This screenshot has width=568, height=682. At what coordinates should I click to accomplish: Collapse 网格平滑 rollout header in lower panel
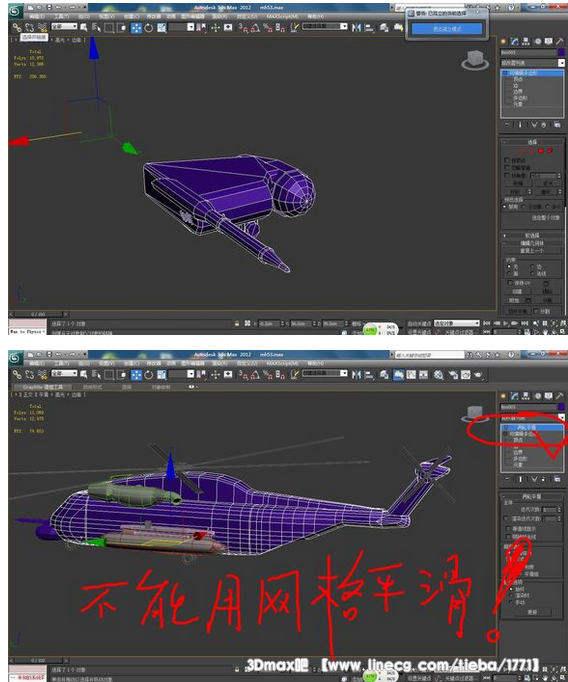click(x=532, y=496)
